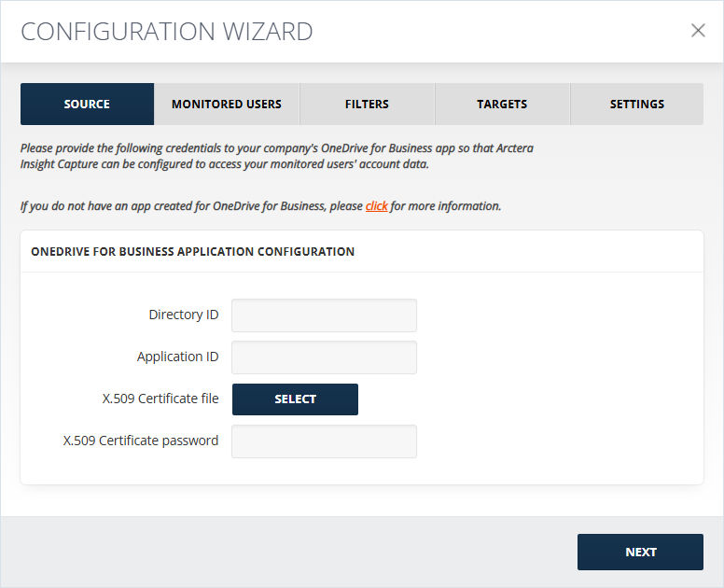
Task: Select the Targets tab
Action: tap(502, 104)
